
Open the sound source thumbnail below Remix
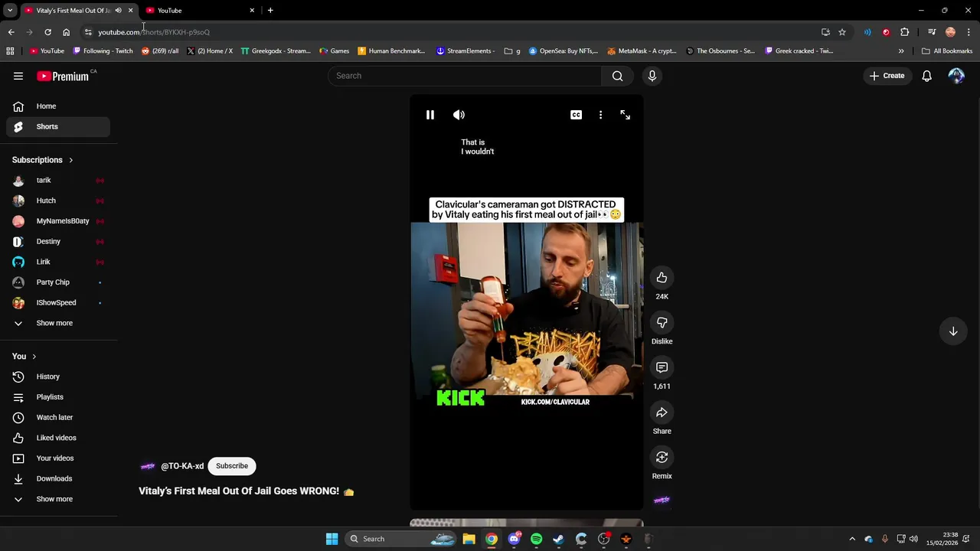pyautogui.click(x=662, y=500)
